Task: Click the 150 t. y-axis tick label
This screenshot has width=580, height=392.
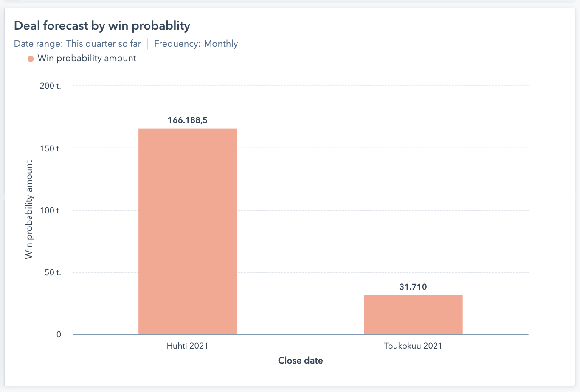Action: point(51,148)
